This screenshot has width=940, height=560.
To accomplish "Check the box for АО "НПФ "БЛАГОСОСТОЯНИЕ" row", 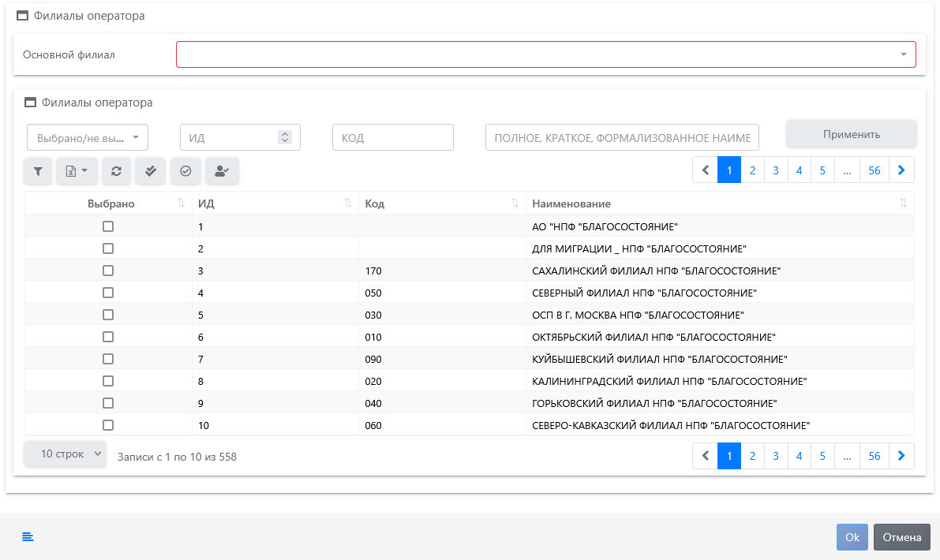I will pyautogui.click(x=108, y=226).
